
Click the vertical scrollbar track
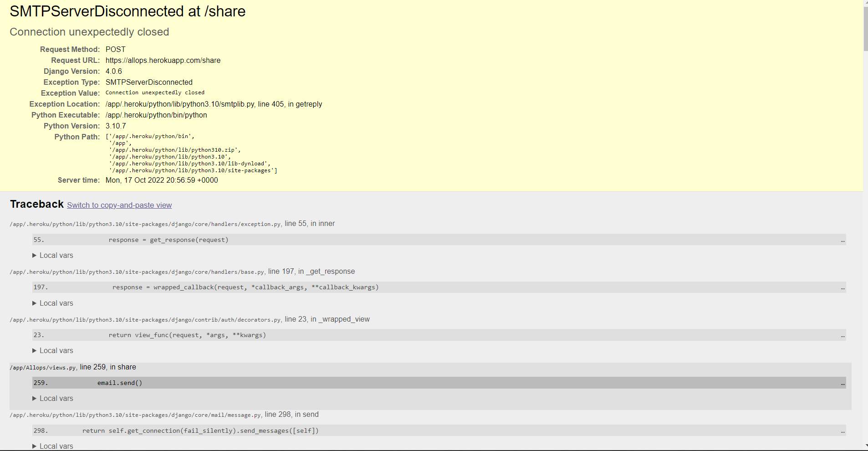click(x=864, y=228)
